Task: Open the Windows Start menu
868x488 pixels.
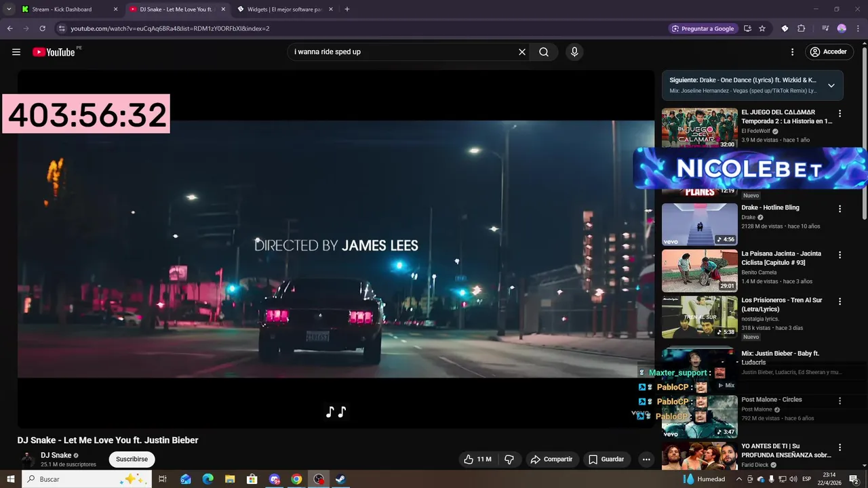Action: point(11,479)
